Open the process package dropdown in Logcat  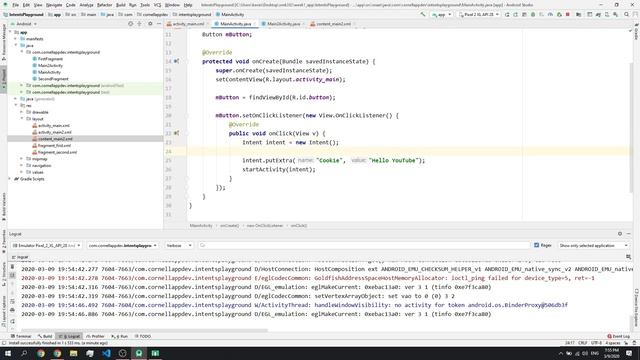point(122,245)
